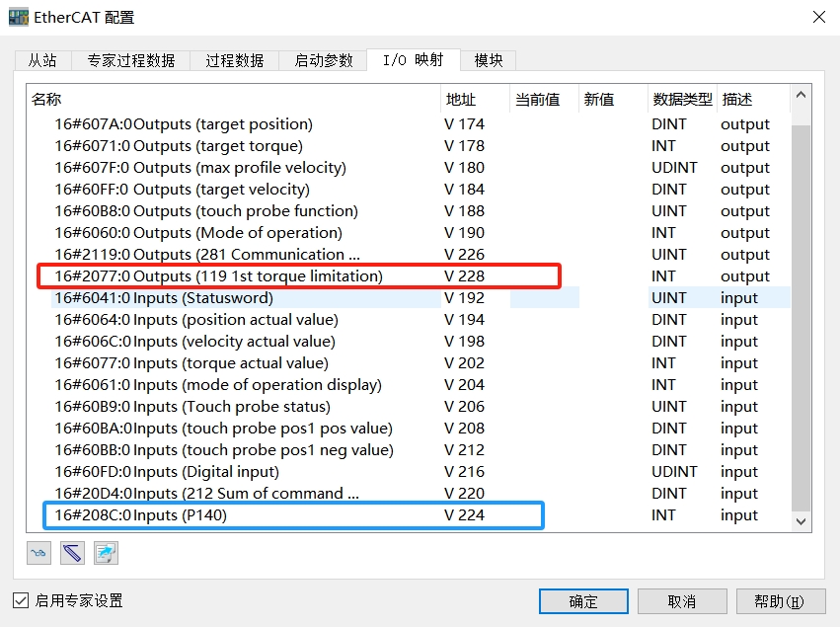840x627 pixels.
Task: Click the 新值 cell of the Statusword row
Action: 612,298
